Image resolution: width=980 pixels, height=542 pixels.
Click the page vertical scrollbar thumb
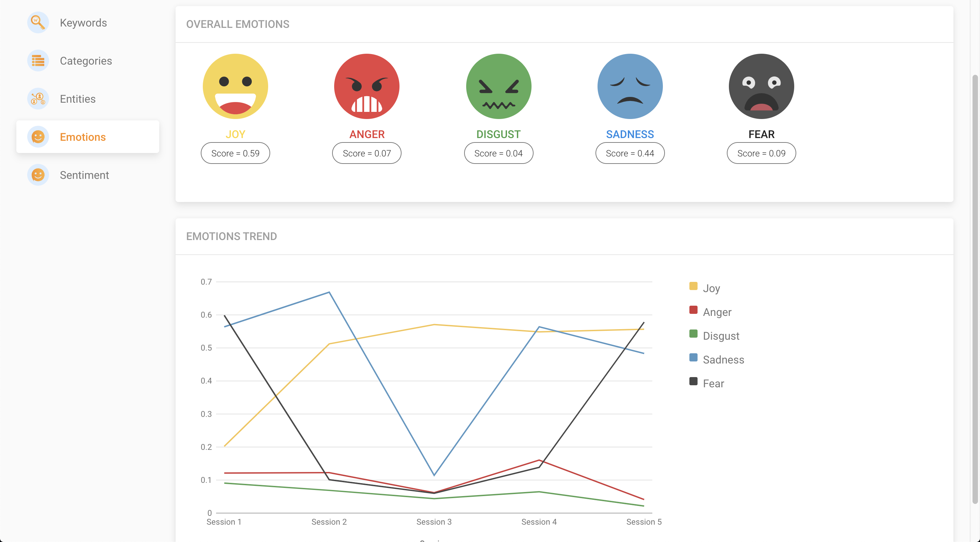975,289
